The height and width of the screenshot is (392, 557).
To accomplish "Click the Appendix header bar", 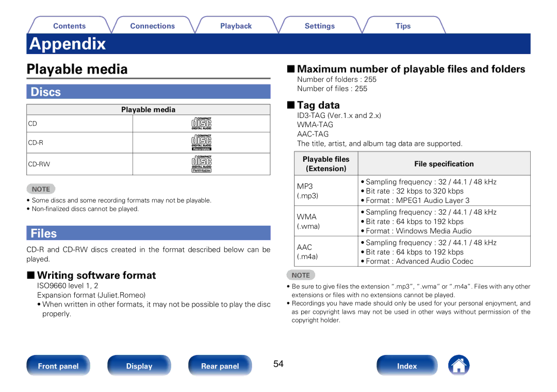I will click(x=278, y=44).
